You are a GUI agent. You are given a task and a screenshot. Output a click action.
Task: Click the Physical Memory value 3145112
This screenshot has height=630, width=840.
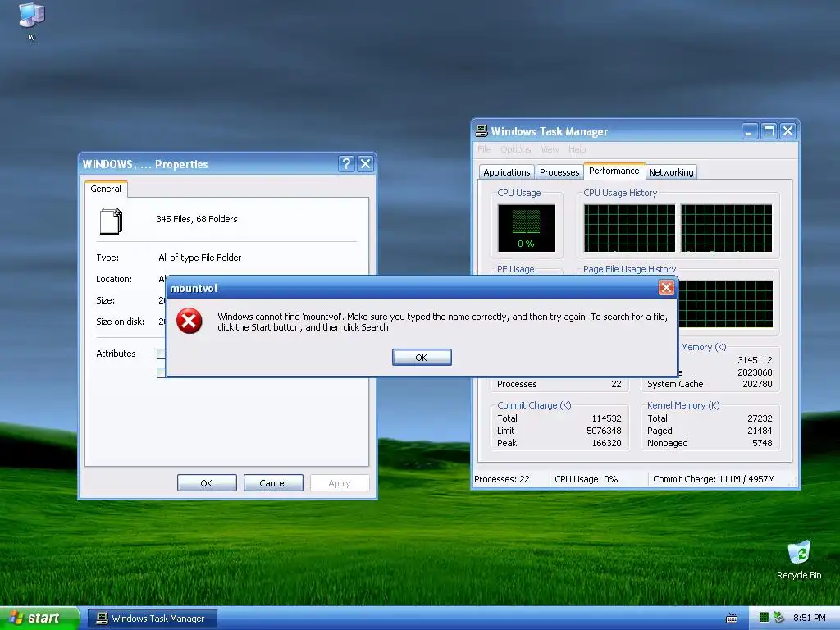[755, 360]
